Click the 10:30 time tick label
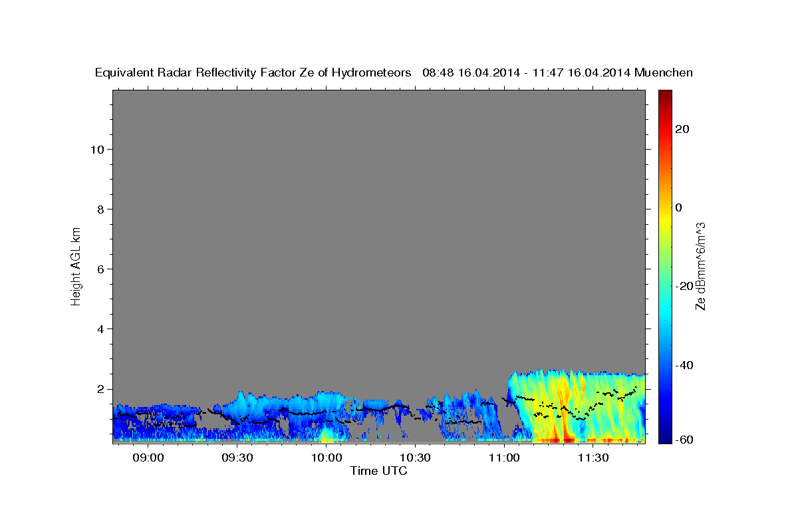The width and height of the screenshot is (798, 532). (415, 458)
